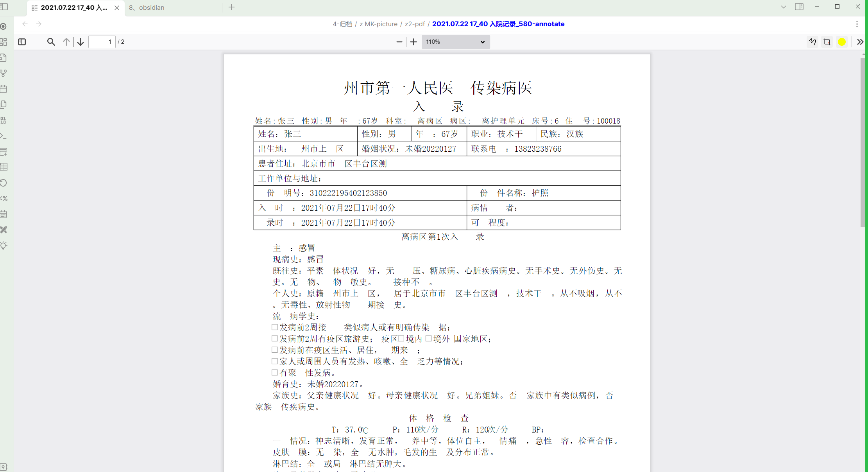Select the freehand draw annotation tool
The image size is (868, 472).
pos(813,42)
